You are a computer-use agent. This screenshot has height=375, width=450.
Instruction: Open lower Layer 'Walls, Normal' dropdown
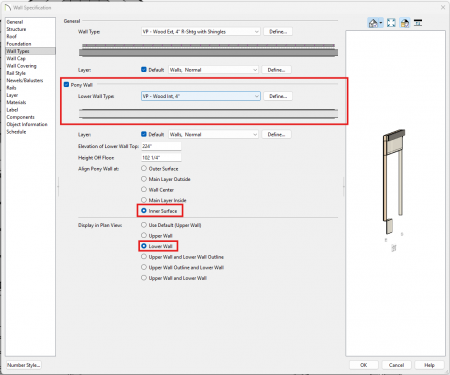[213, 134]
